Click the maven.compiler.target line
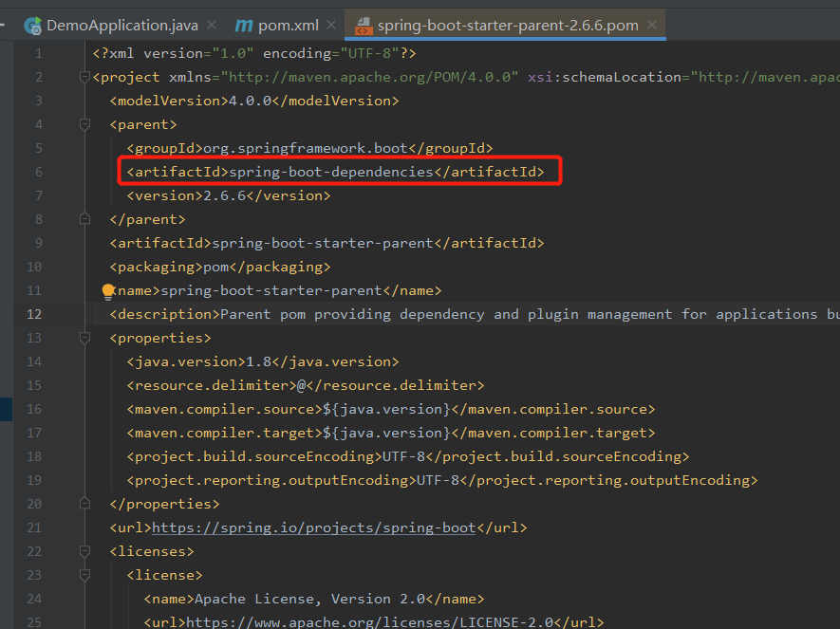Viewport: 840px width, 629px height. click(390, 433)
